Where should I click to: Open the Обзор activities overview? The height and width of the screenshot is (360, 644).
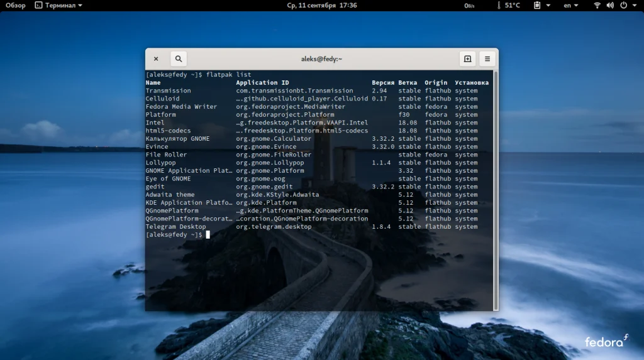[16, 5]
